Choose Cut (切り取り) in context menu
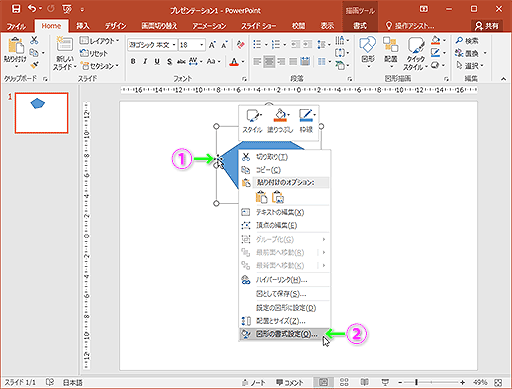 284,157
